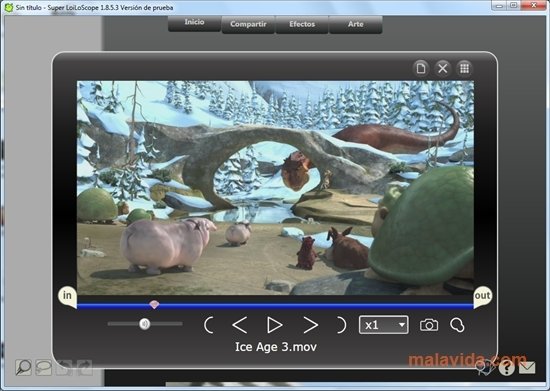Click the lasso tool icon beside camera

(457, 325)
